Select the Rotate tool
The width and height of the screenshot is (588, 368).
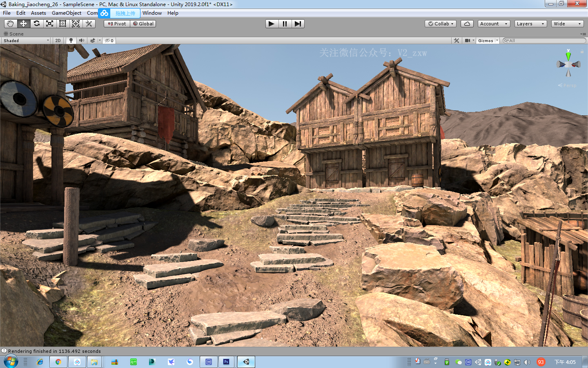pos(36,24)
